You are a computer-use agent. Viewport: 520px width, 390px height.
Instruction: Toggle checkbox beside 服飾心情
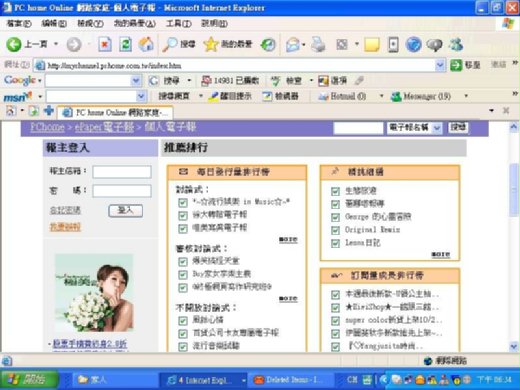183,321
